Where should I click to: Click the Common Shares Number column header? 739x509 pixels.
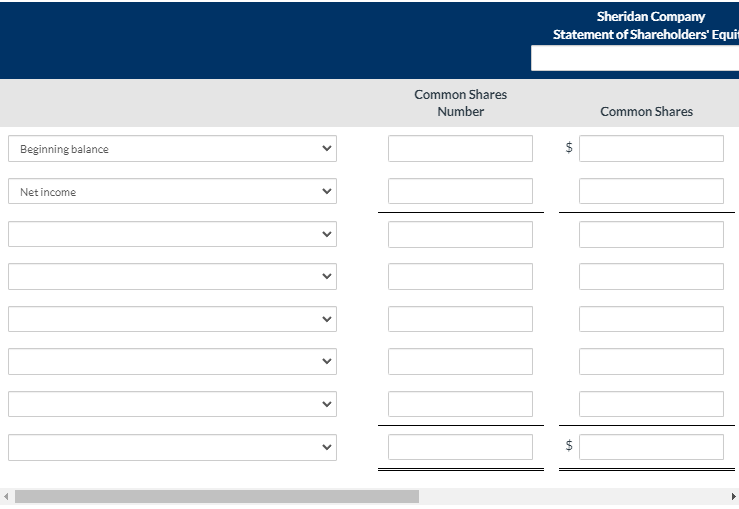(460, 103)
